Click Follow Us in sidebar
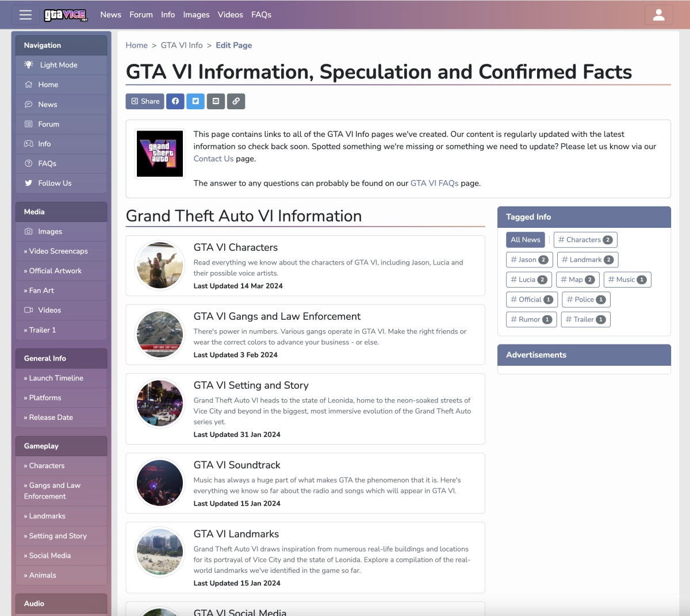 click(x=61, y=183)
